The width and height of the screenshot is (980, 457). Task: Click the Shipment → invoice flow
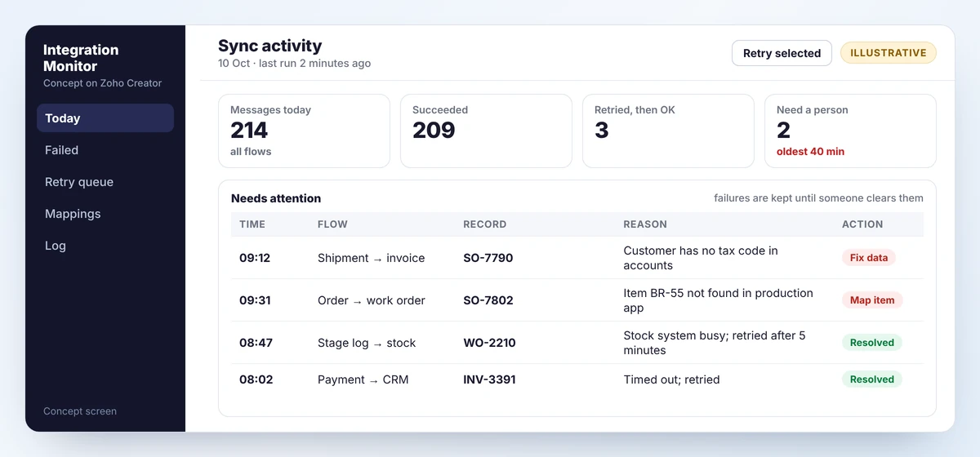click(x=372, y=258)
